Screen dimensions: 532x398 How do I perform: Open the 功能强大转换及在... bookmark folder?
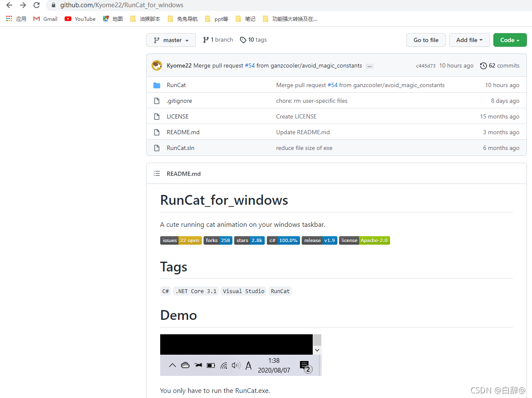290,19
